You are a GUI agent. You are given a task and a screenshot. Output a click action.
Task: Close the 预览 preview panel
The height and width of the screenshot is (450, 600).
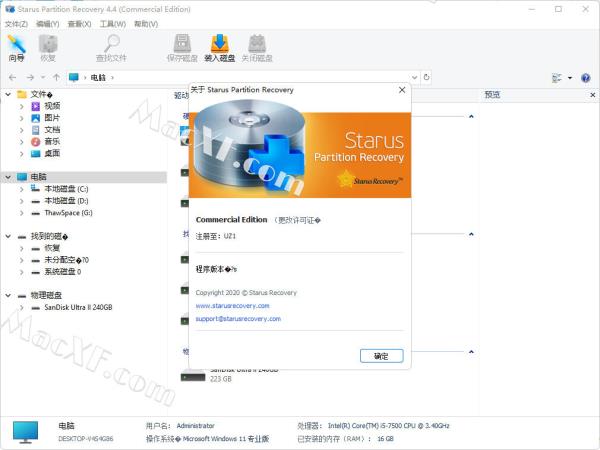point(592,95)
